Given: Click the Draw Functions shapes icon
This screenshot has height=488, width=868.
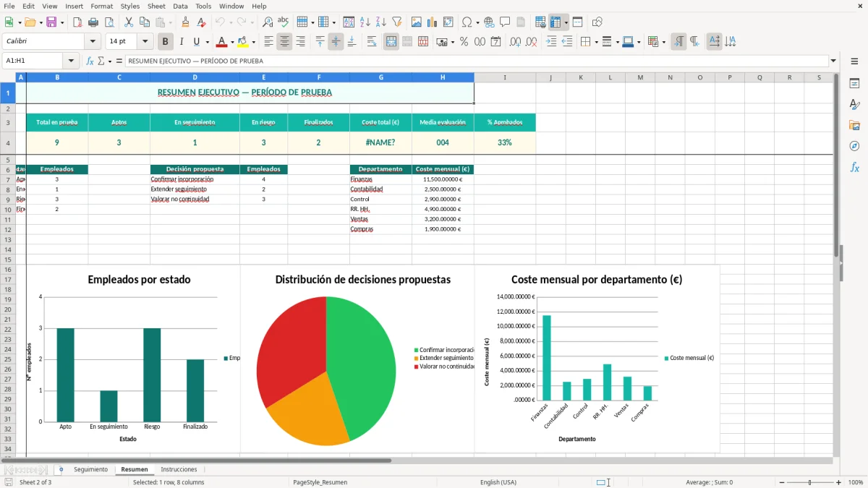Looking at the screenshot, I should (x=597, y=22).
